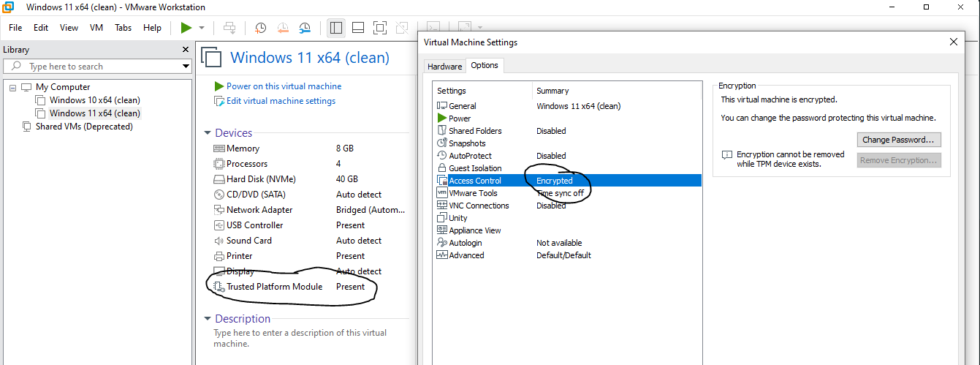Open the Edit menu
The height and width of the screenshot is (365, 980).
pyautogui.click(x=41, y=28)
